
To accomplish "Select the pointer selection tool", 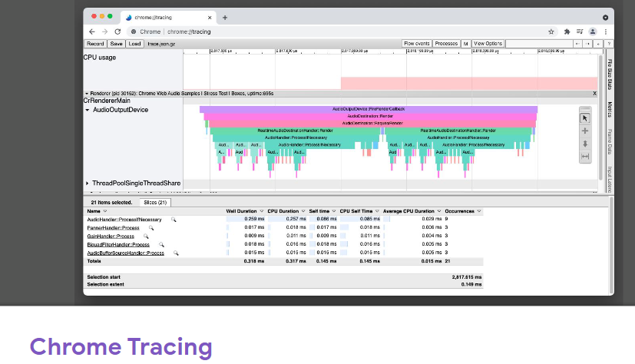I will (584, 118).
